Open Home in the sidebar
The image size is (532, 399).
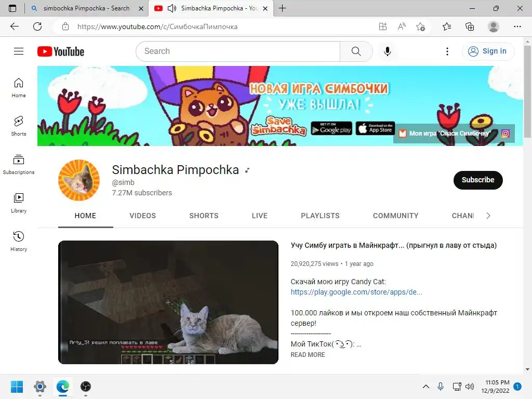(19, 87)
